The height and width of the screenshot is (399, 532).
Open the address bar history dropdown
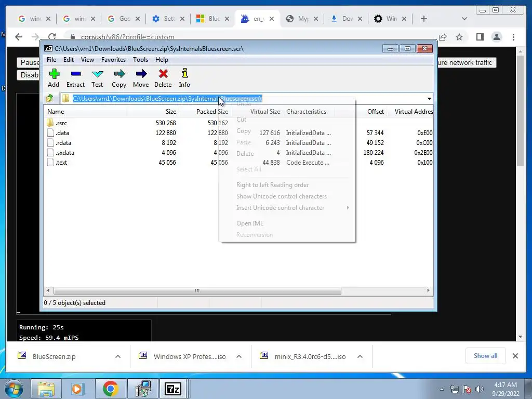coord(429,98)
